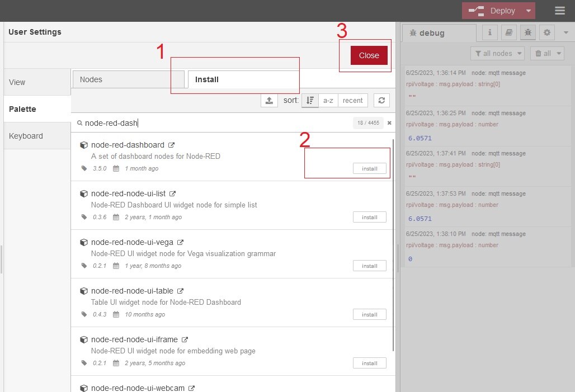The width and height of the screenshot is (575, 392).
Task: Open the info sidebar tab icon
Action: click(x=489, y=32)
